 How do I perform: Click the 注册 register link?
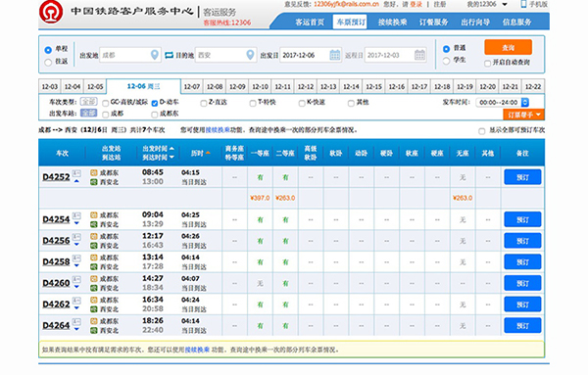pos(440,4)
